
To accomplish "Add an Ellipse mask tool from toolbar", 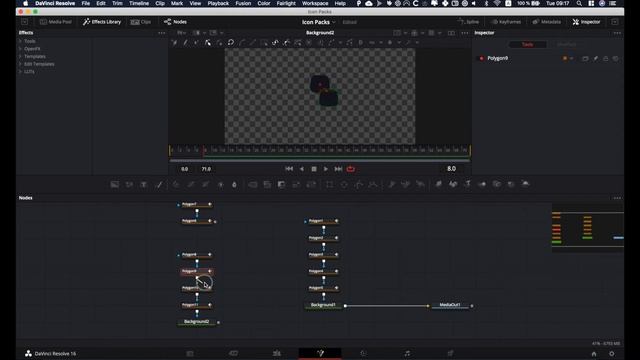I will (x=344, y=184).
